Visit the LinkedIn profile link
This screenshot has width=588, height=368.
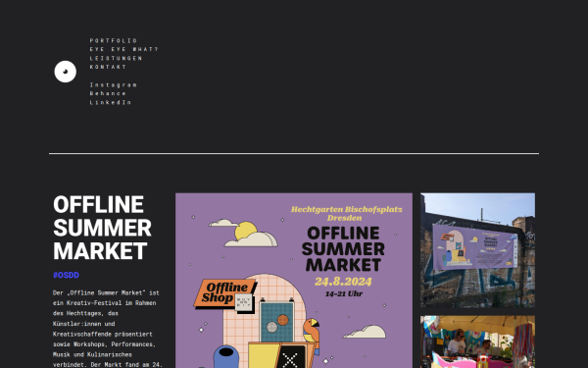(111, 102)
